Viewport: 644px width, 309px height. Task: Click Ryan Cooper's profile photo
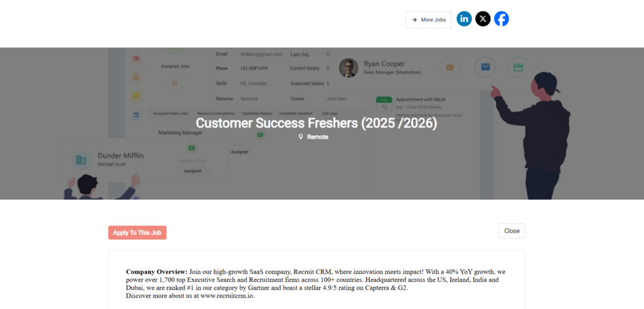pos(348,68)
